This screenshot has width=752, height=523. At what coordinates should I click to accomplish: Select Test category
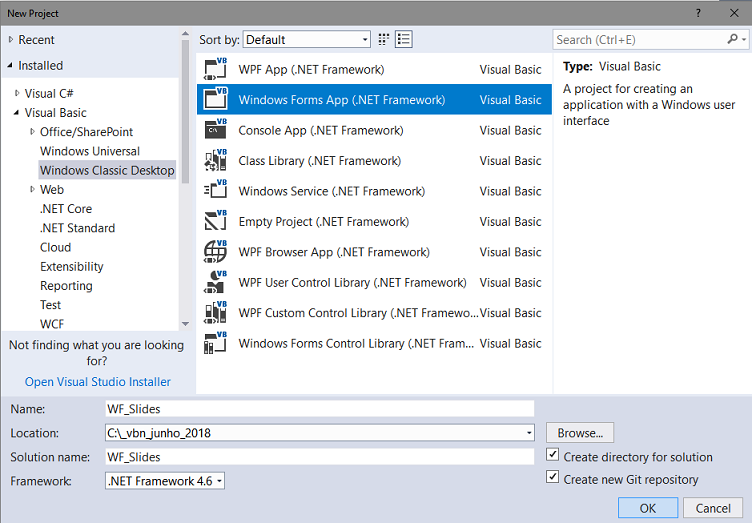50,305
